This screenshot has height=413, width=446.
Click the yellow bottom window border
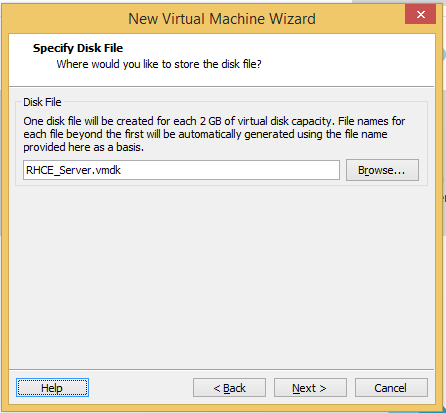[221, 408]
